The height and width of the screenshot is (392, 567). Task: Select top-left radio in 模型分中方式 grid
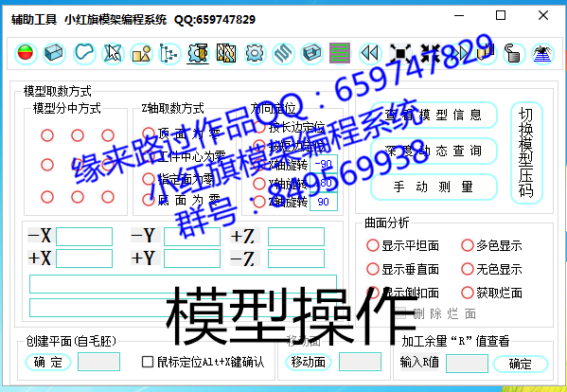[47, 135]
